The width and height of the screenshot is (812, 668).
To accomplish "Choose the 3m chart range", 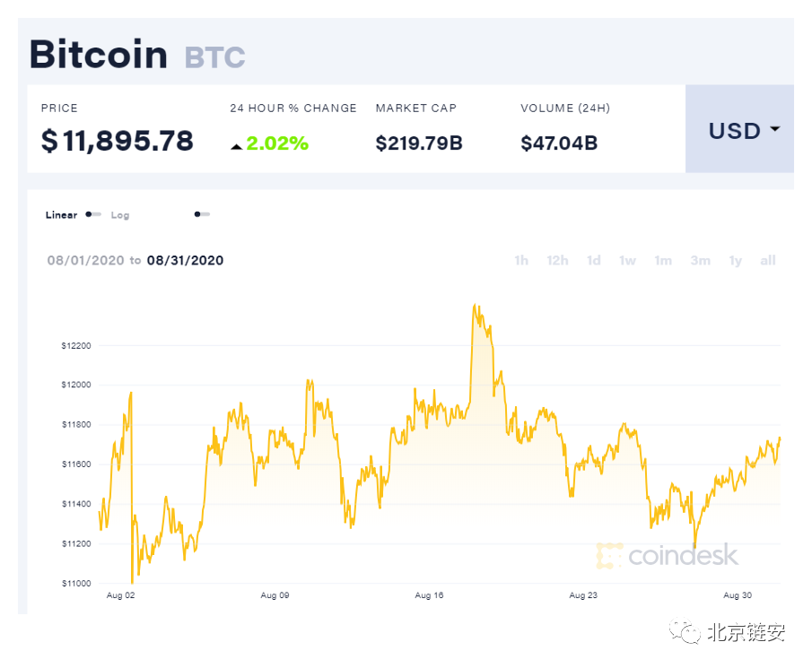I will tap(700, 260).
